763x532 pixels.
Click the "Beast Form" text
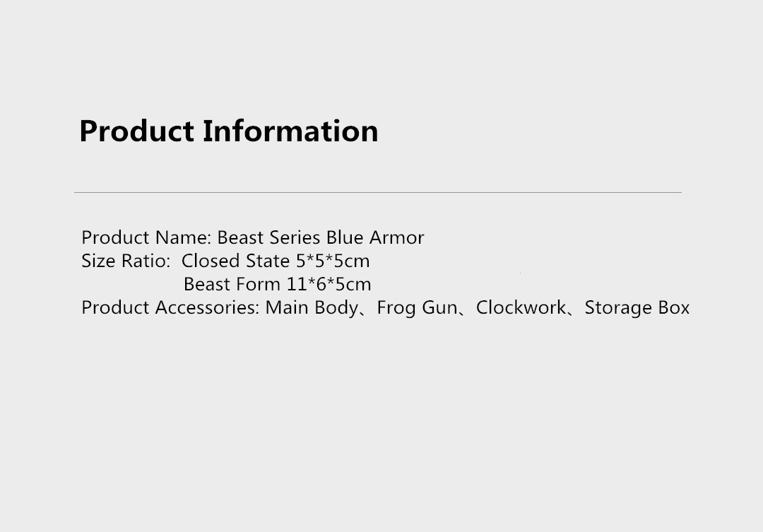232,285
